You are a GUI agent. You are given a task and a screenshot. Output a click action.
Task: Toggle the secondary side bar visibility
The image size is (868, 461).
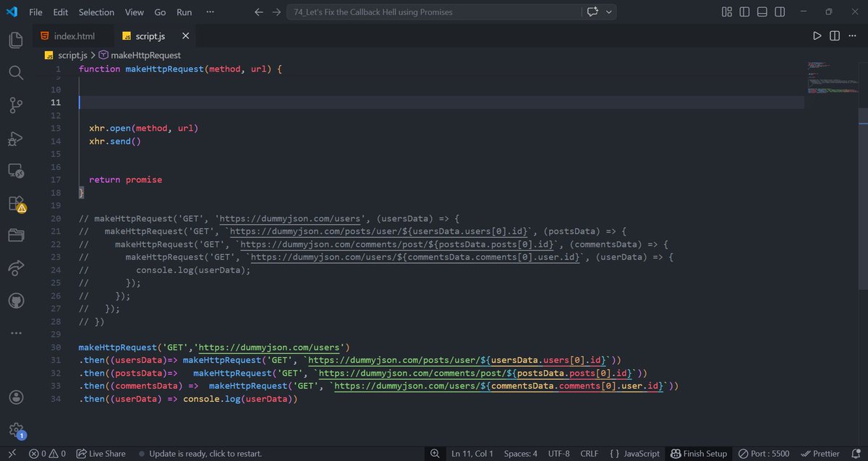780,12
